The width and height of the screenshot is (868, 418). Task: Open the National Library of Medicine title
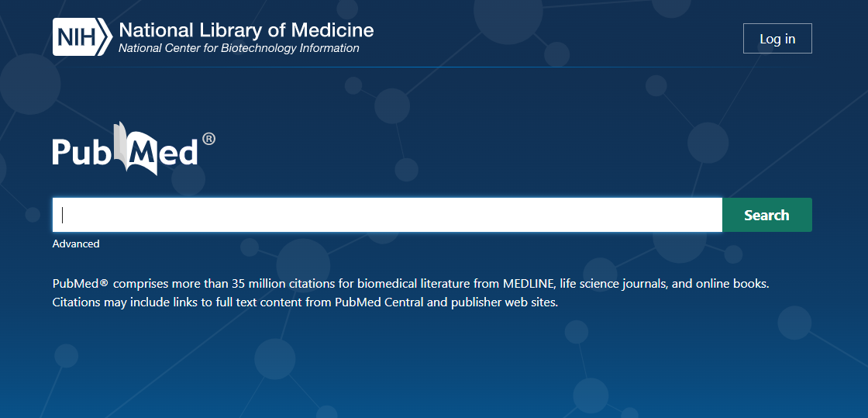tap(246, 29)
